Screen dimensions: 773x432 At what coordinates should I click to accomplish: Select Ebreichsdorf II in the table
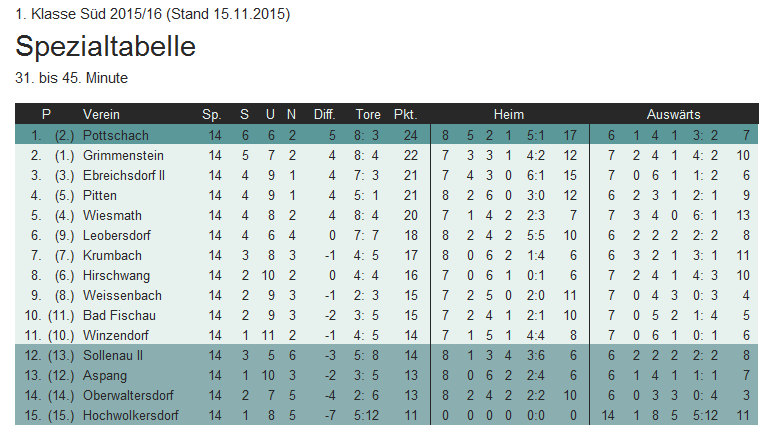pyautogui.click(x=124, y=175)
